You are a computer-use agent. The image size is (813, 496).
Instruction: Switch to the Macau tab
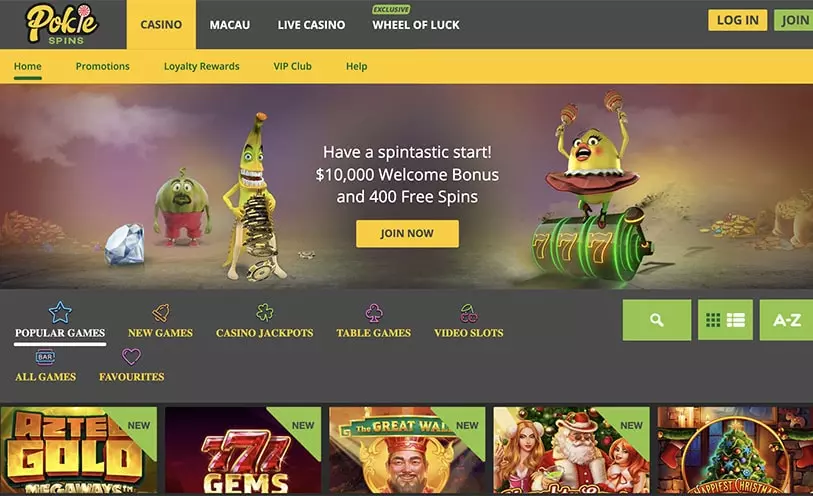point(230,25)
